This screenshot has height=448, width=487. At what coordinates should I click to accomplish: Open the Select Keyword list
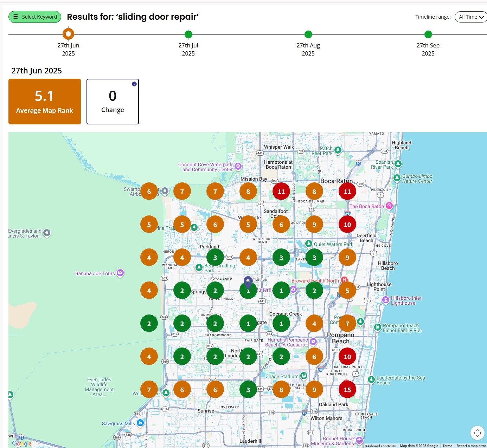(x=35, y=17)
